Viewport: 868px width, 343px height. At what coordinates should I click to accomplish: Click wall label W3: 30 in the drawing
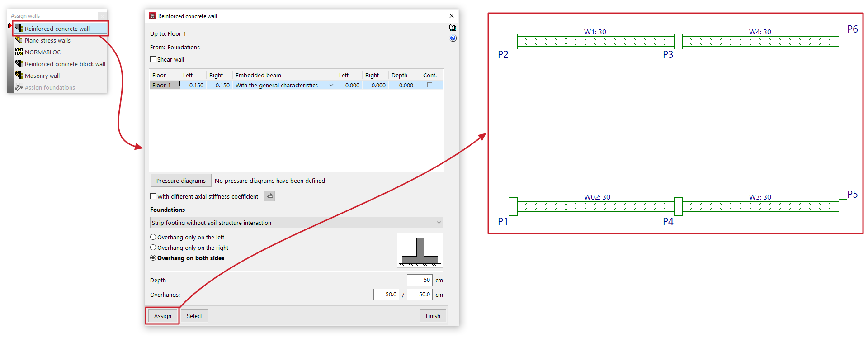tap(760, 197)
